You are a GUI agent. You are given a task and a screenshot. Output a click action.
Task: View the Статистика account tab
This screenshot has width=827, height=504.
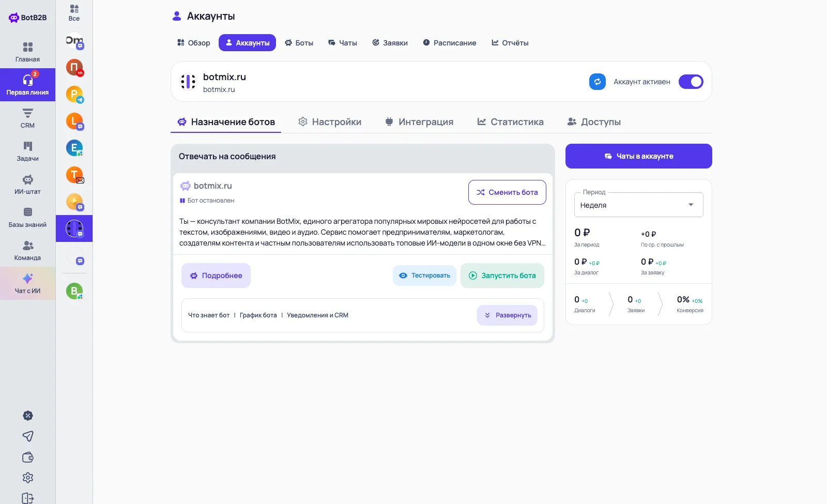[511, 122]
